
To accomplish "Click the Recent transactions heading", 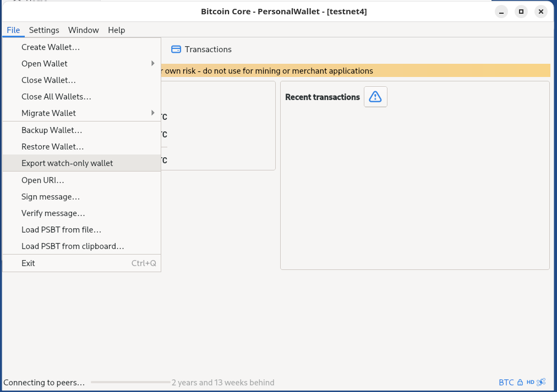I will pos(323,97).
